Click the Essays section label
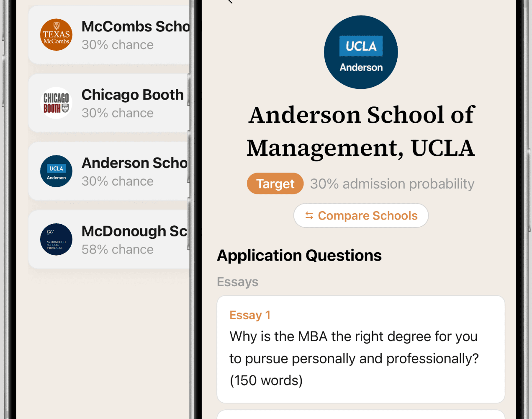This screenshot has width=532, height=419. pos(238,282)
